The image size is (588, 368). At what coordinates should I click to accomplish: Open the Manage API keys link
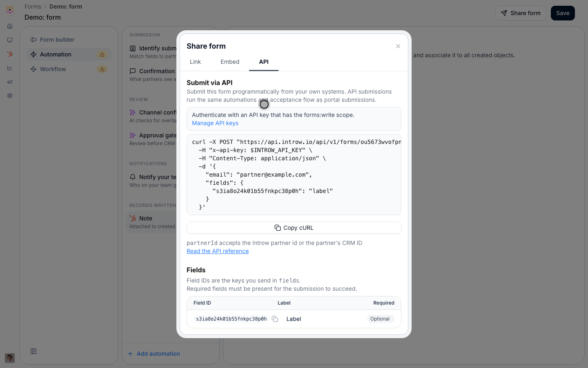215,123
